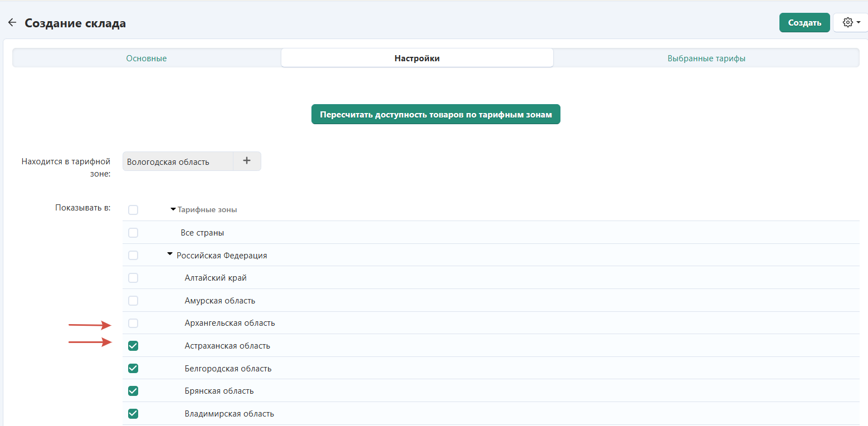
Task: Collapse the Российская Федерация node
Action: [170, 254]
